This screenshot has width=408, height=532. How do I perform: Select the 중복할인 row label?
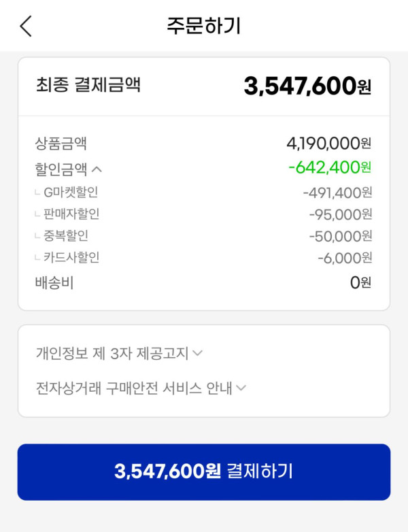tap(65, 236)
